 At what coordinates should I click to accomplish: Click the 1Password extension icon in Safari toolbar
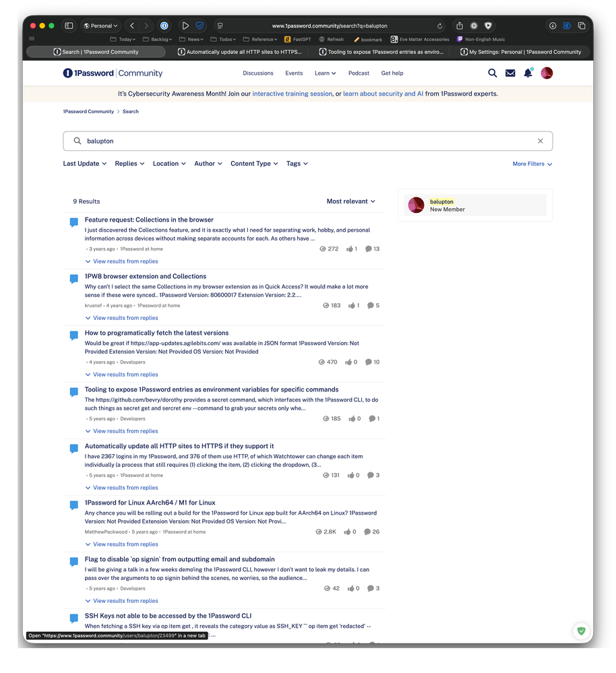pyautogui.click(x=164, y=26)
